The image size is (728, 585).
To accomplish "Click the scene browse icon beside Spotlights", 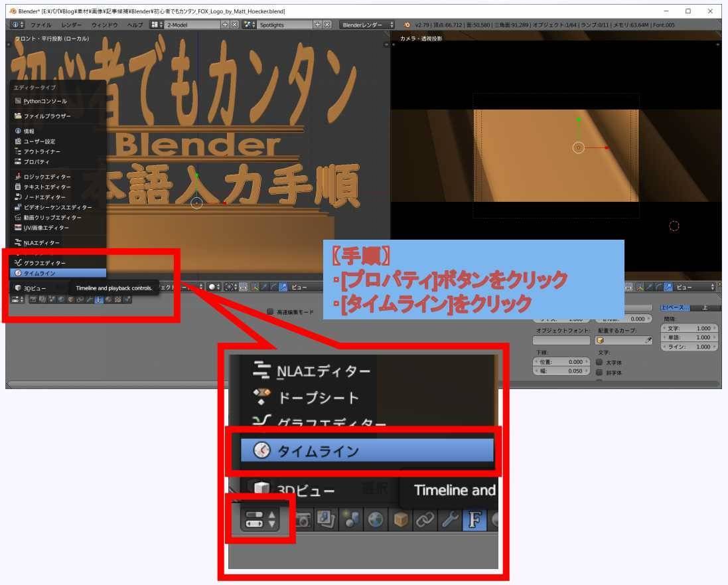I will [250, 25].
